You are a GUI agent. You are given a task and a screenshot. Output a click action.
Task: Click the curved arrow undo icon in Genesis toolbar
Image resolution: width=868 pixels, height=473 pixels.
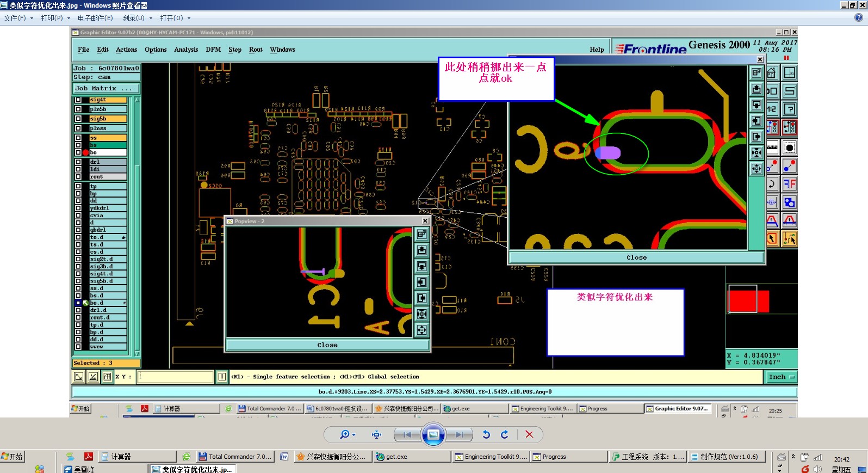click(x=772, y=184)
